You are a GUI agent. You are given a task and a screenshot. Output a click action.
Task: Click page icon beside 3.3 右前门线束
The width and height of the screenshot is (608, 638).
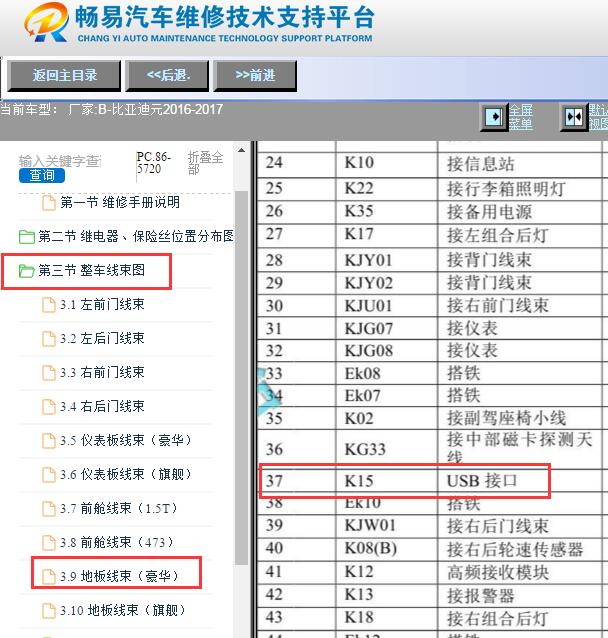49,373
